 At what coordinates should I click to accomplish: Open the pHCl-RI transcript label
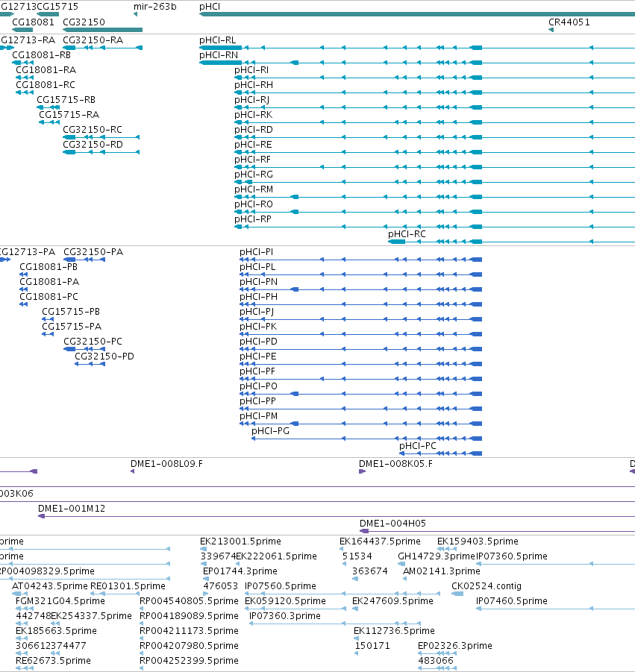tap(251, 70)
